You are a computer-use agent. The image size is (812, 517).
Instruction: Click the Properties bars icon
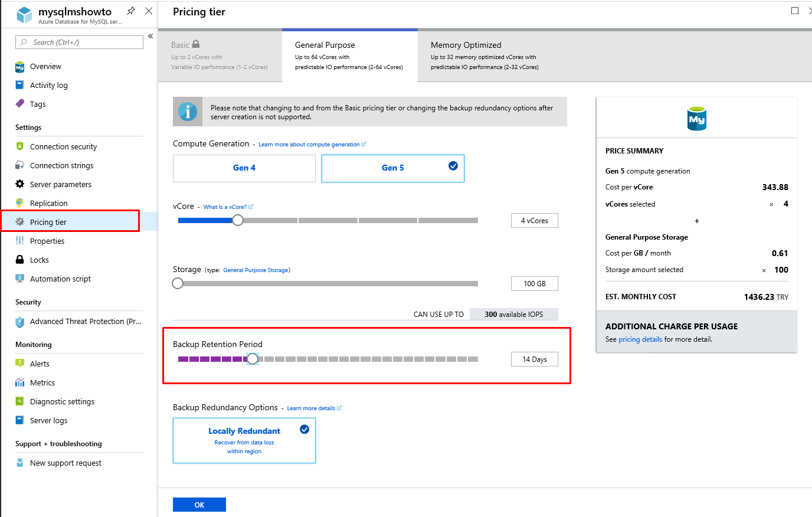coord(20,241)
